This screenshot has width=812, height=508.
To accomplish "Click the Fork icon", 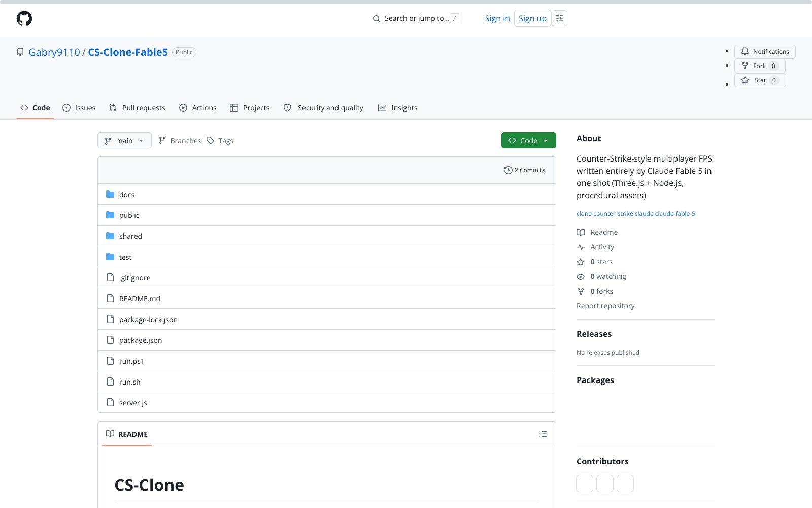I will (745, 66).
